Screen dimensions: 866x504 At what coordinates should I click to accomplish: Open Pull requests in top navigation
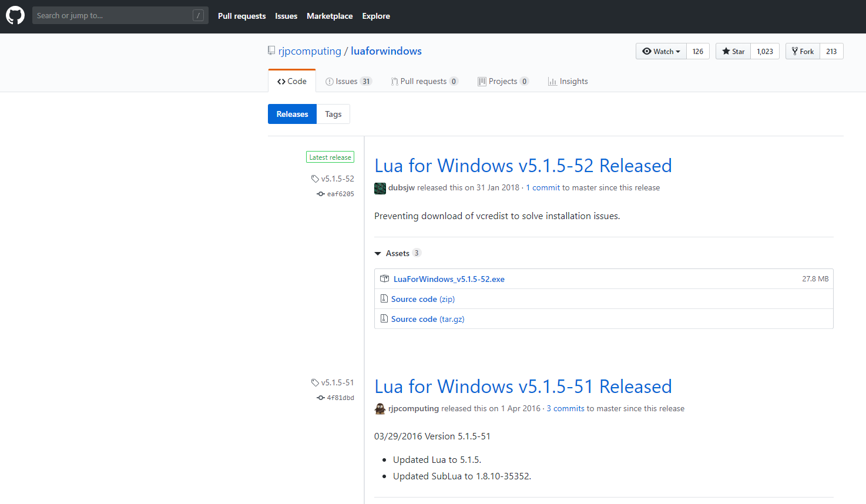click(x=241, y=16)
